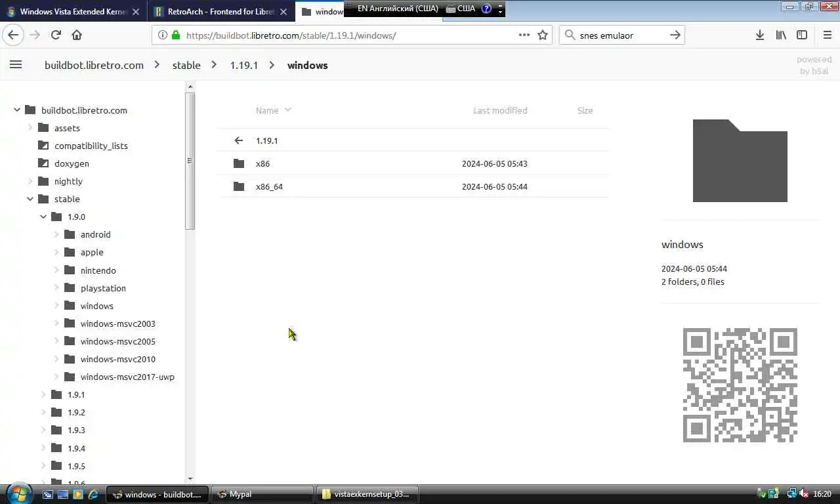Select windows-msvc2017-uwp in the tree
Viewport: 840px width, 504px height.
127,377
